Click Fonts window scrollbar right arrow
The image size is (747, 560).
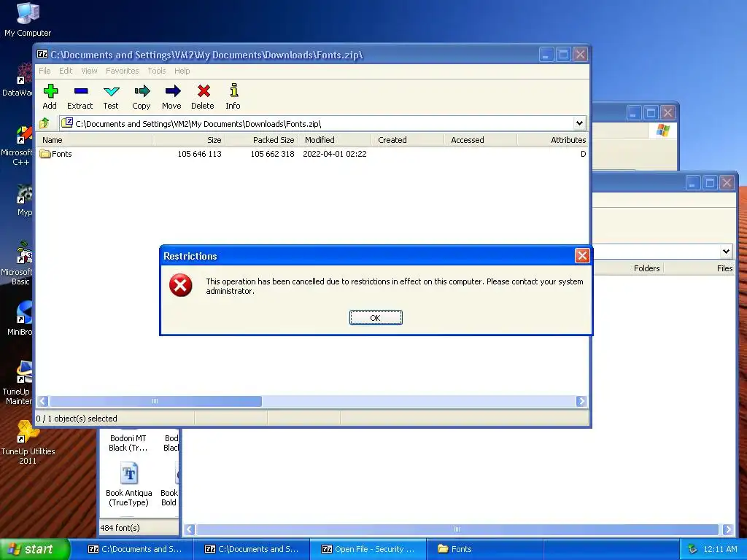click(x=728, y=529)
